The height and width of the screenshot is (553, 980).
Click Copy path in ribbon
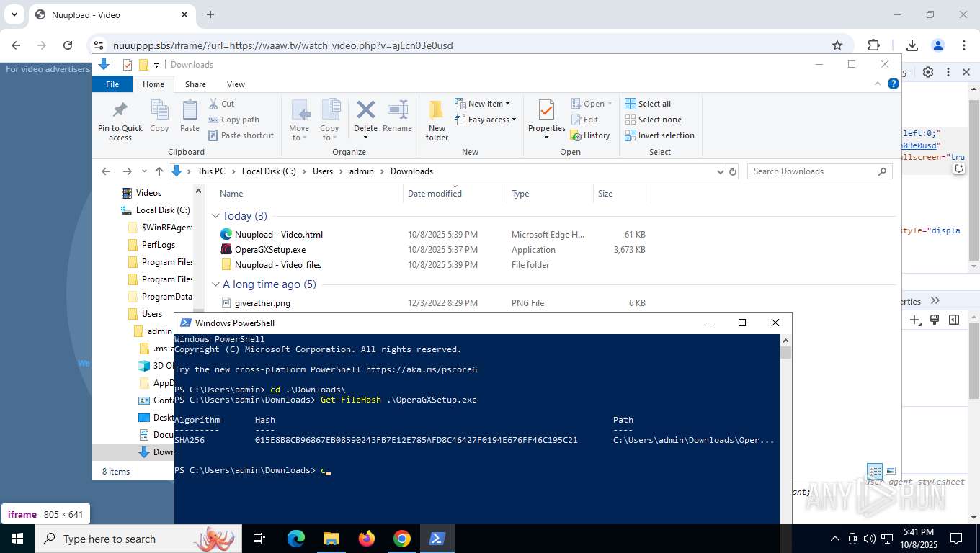click(233, 120)
